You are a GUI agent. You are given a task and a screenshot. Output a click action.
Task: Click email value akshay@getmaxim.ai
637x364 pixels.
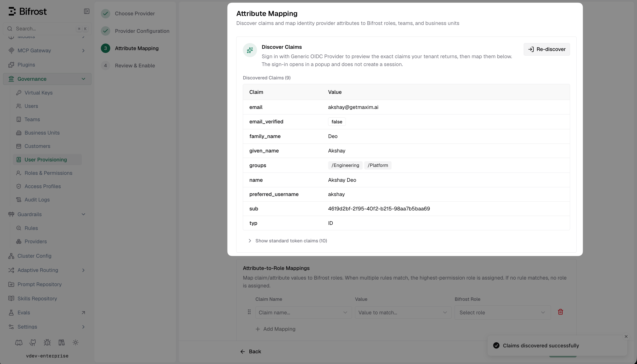pos(353,107)
